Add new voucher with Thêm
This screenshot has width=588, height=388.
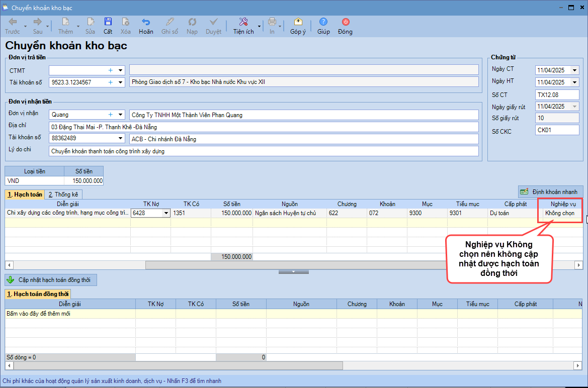(65, 26)
